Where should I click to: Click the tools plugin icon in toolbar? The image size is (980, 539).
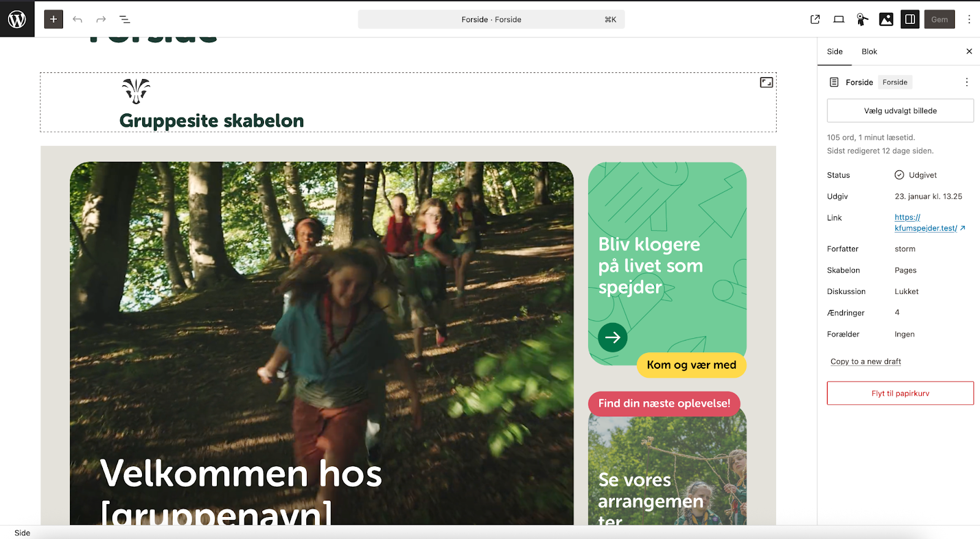click(862, 20)
